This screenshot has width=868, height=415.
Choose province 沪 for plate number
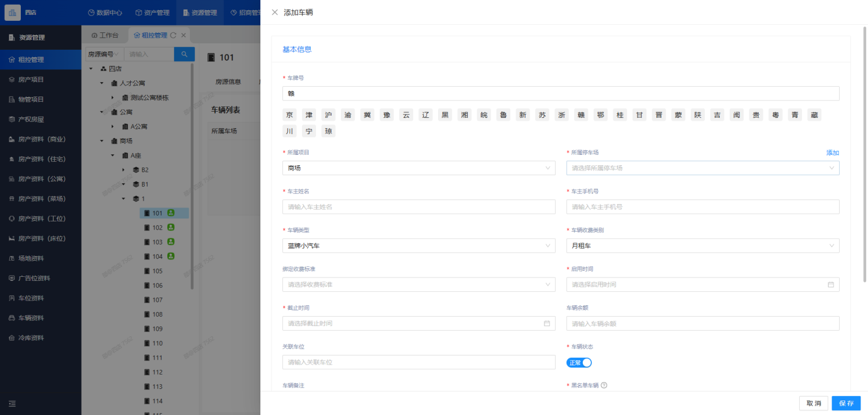[x=329, y=115]
